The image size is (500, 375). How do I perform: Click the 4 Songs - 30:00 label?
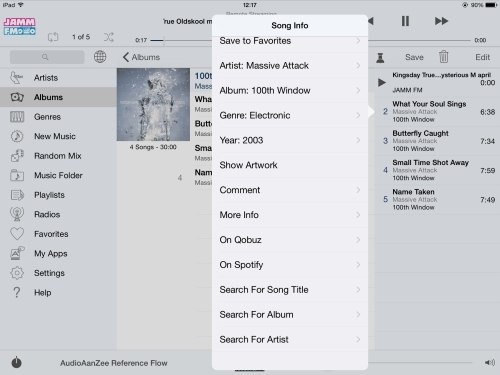pyautogui.click(x=153, y=147)
